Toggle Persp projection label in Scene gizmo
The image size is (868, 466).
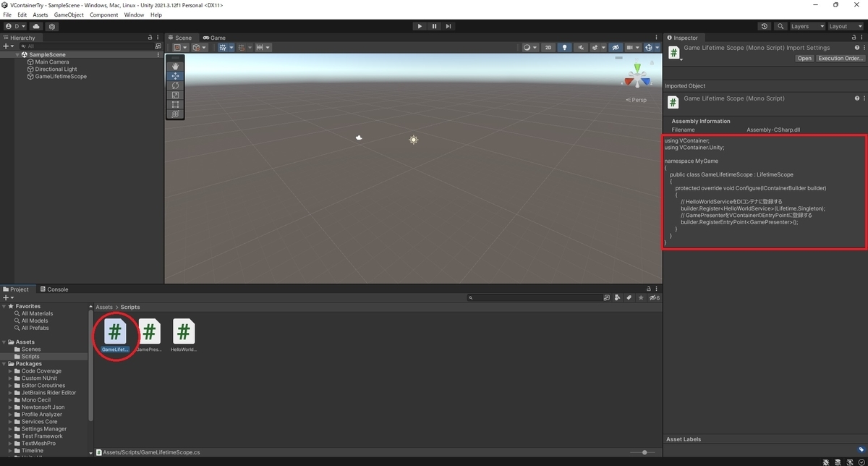pos(637,101)
